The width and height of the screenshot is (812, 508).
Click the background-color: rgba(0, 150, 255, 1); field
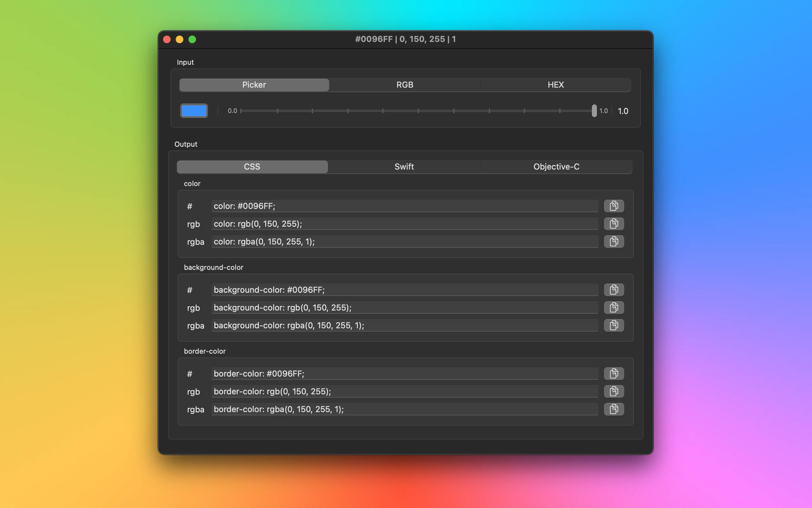click(x=405, y=325)
